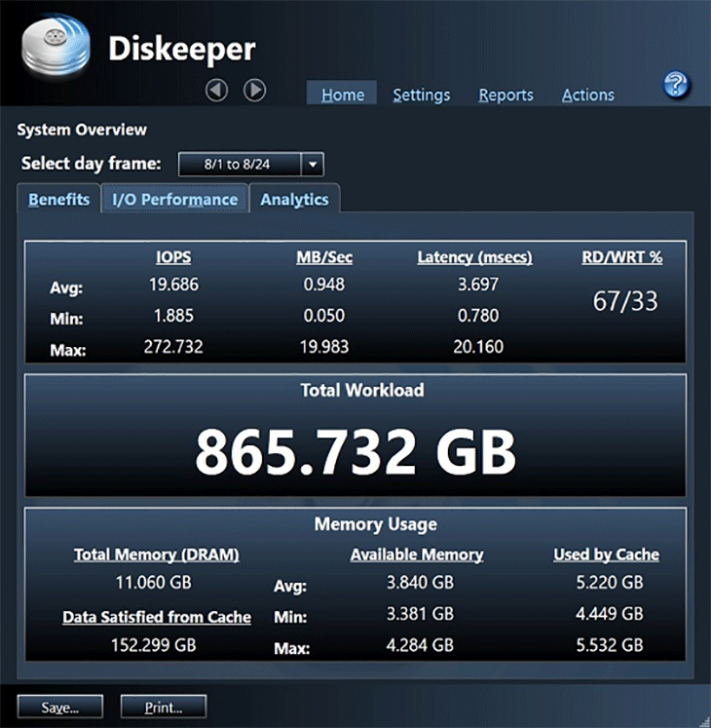Switch to the Benefits tab

tap(59, 199)
